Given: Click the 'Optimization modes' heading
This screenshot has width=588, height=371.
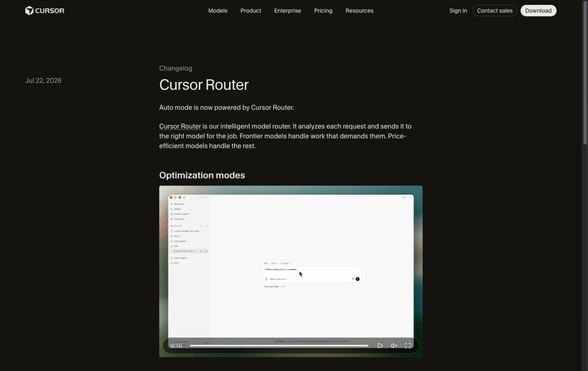Looking at the screenshot, I should pos(202,175).
